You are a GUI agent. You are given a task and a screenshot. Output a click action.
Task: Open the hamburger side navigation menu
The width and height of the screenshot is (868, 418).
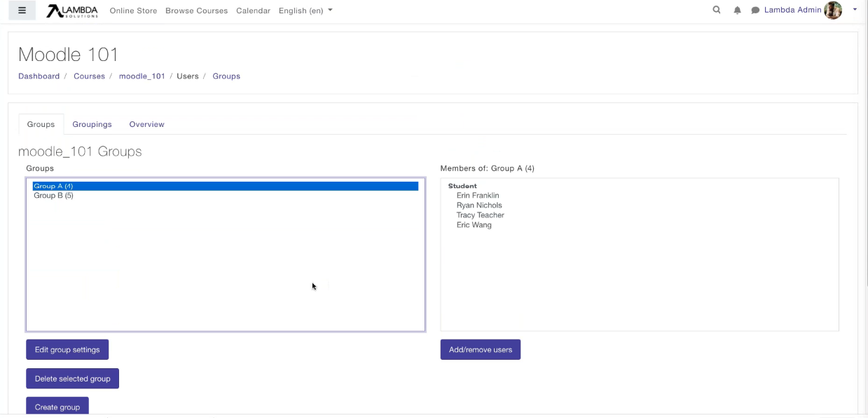pyautogui.click(x=22, y=11)
